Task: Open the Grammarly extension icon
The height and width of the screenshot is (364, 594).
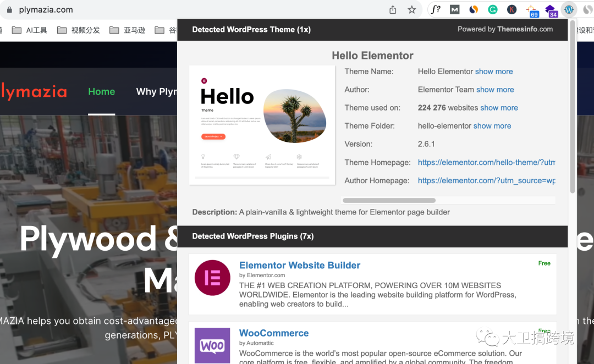Action: [492, 10]
